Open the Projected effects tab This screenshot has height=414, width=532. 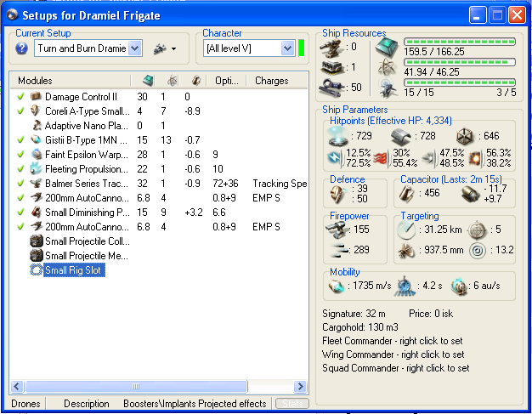232,404
